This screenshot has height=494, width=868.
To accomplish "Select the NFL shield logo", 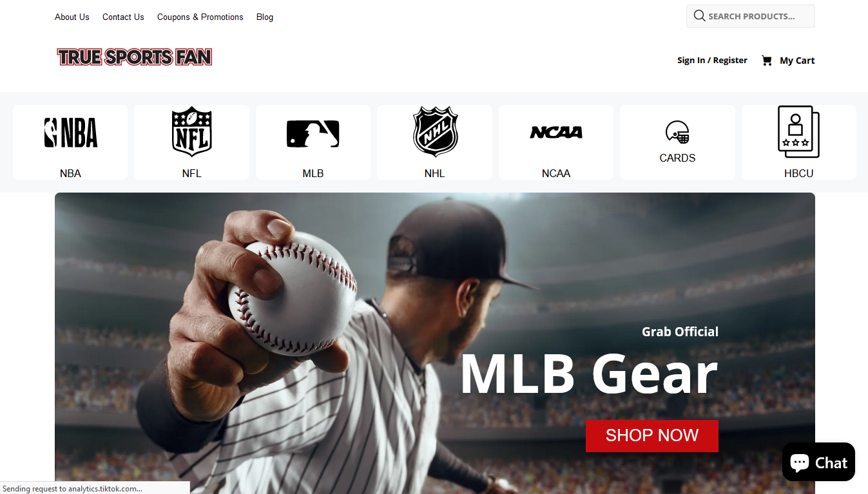I will [191, 132].
